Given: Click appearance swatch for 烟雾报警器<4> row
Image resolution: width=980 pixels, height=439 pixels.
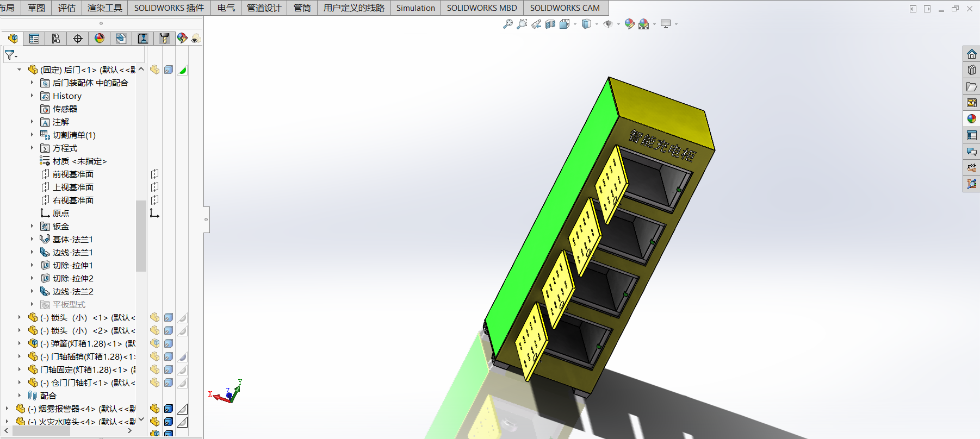Looking at the screenshot, I should coord(182,409).
